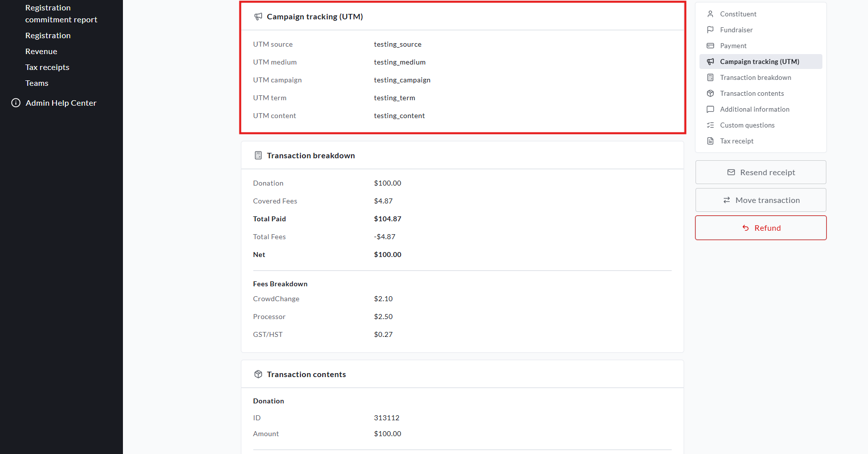Jump to Transaction contents via right navigation
Screen dimensions: 868x454
pos(760,93)
